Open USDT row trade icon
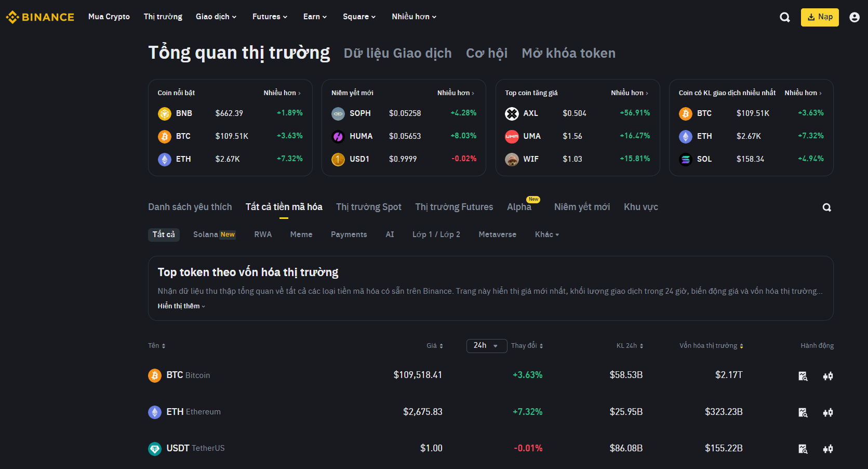 coord(828,449)
